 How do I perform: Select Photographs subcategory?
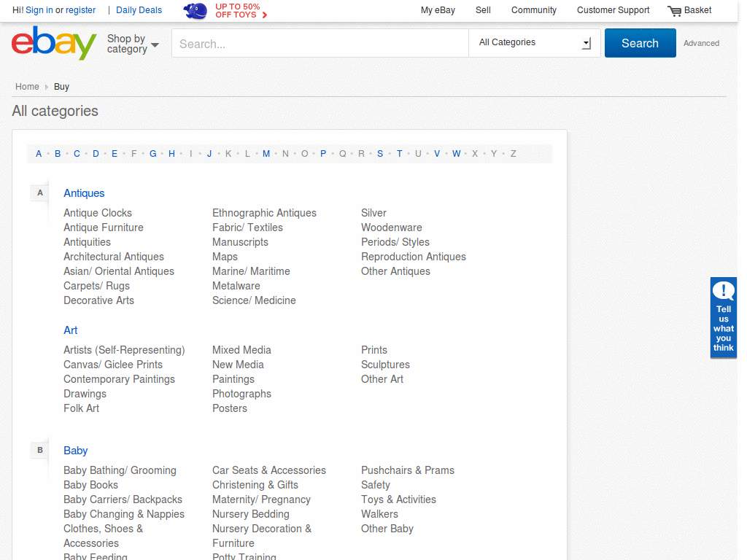[x=241, y=394]
